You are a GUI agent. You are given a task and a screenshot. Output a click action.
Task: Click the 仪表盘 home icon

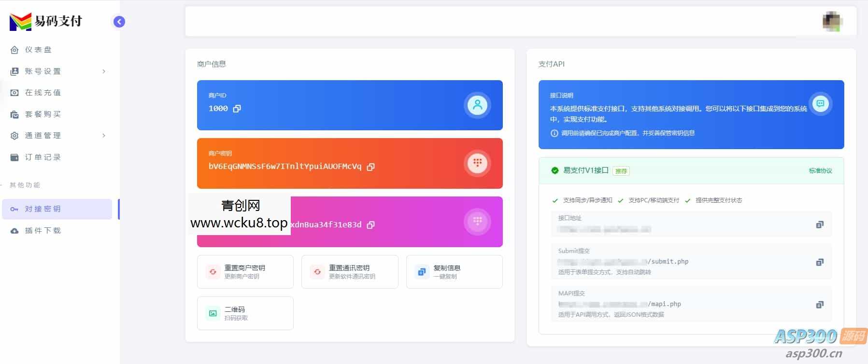[14, 50]
